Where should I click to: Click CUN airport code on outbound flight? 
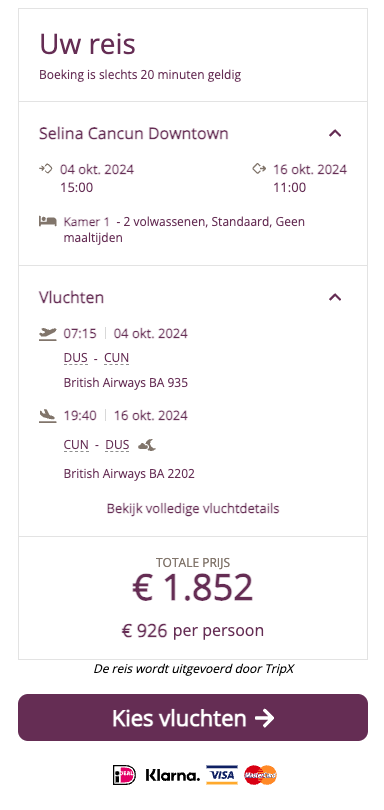(x=116, y=358)
